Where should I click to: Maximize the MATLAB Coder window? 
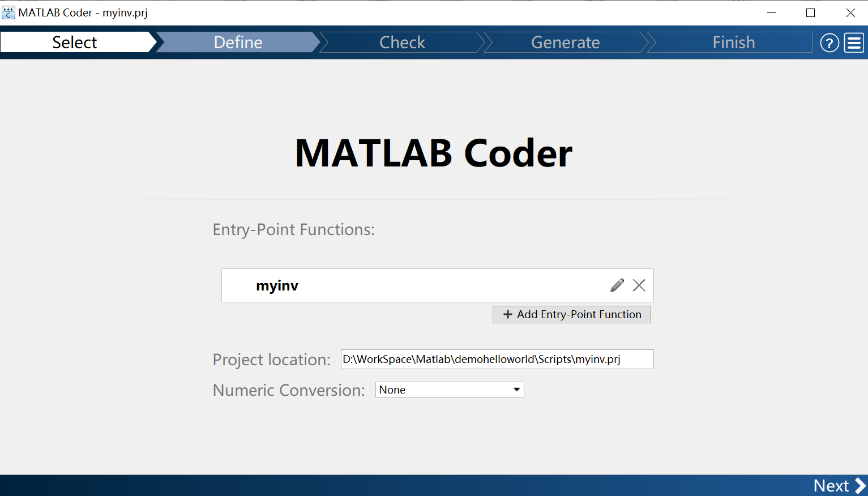[810, 12]
